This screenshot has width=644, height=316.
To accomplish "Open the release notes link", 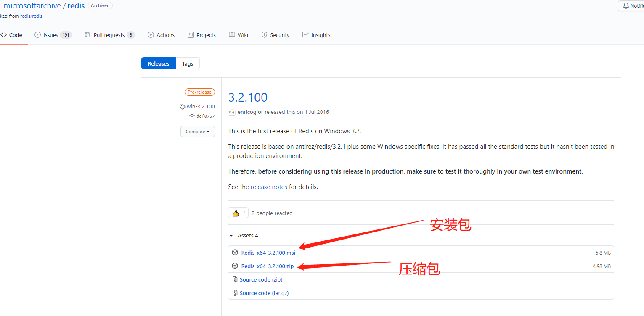I will [x=269, y=187].
